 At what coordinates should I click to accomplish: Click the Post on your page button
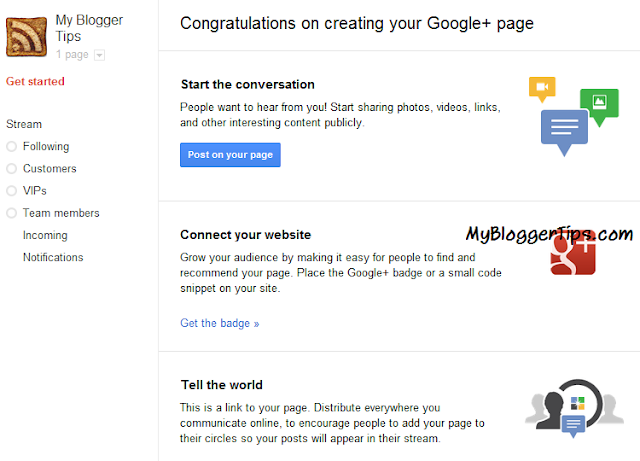[230, 155]
